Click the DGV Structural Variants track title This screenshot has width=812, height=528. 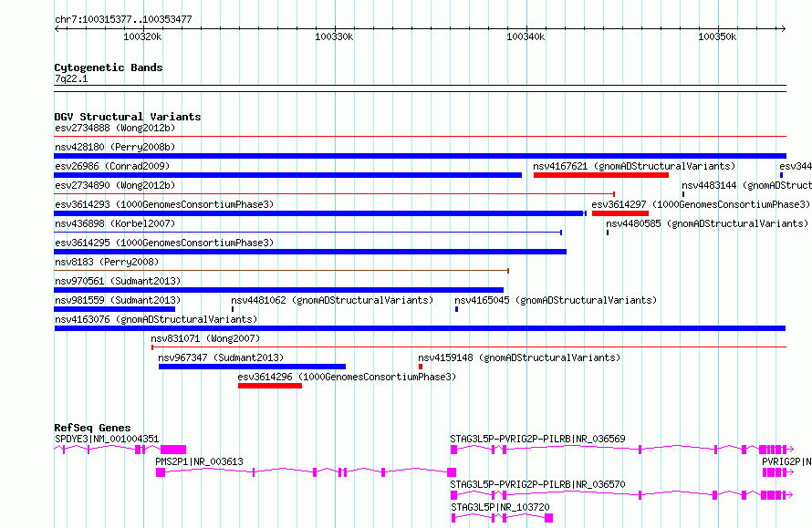(x=128, y=117)
